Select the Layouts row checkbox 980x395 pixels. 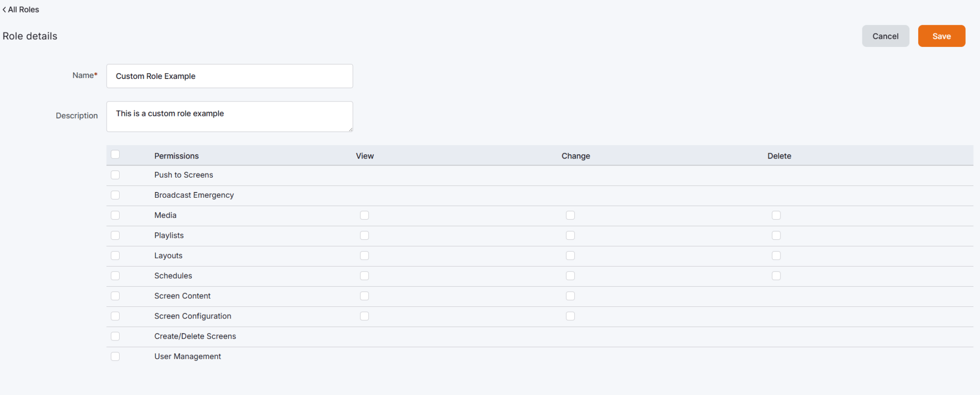(x=115, y=255)
